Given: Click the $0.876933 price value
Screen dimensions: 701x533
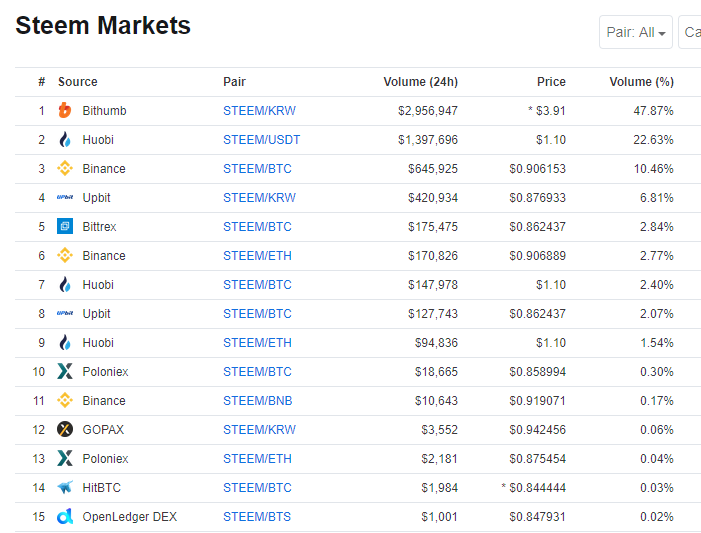Looking at the screenshot, I should click(537, 198).
